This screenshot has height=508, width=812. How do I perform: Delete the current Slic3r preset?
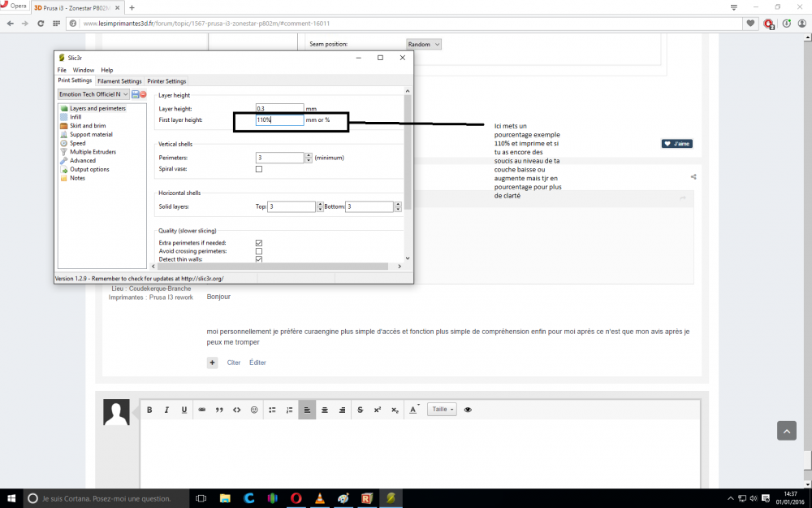(x=143, y=94)
